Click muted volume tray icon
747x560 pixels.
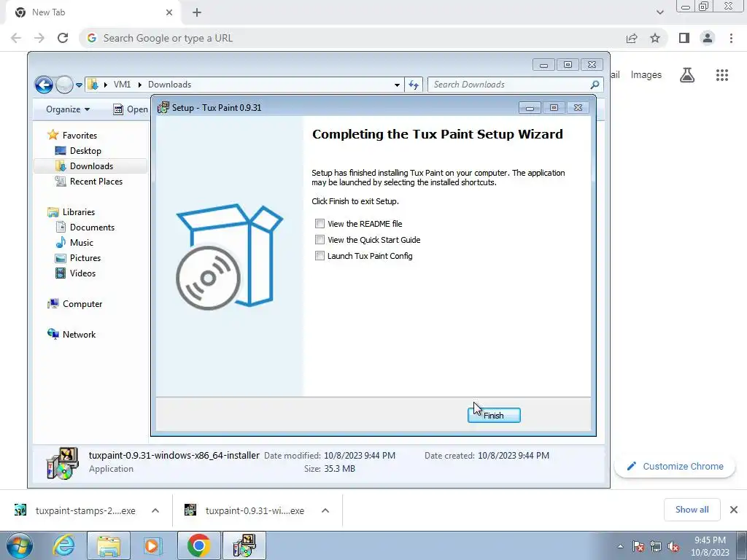coord(673,546)
